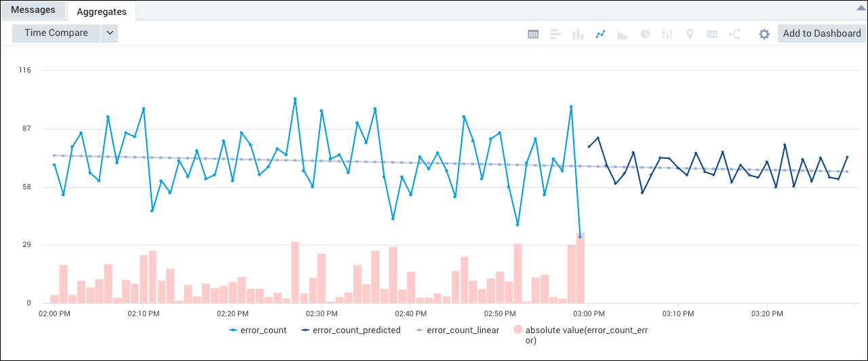The height and width of the screenshot is (361, 868).
Task: Toggle error_count series in legend
Action: 258,330
